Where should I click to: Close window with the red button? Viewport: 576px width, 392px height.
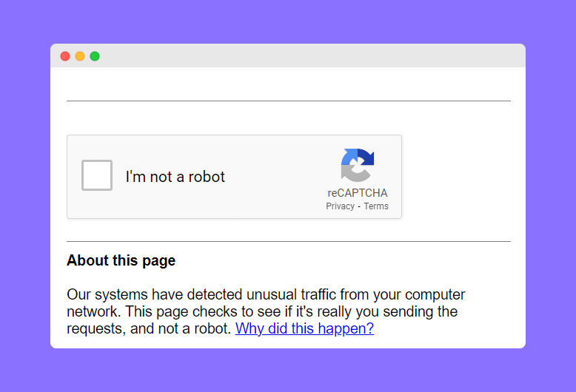coord(65,56)
